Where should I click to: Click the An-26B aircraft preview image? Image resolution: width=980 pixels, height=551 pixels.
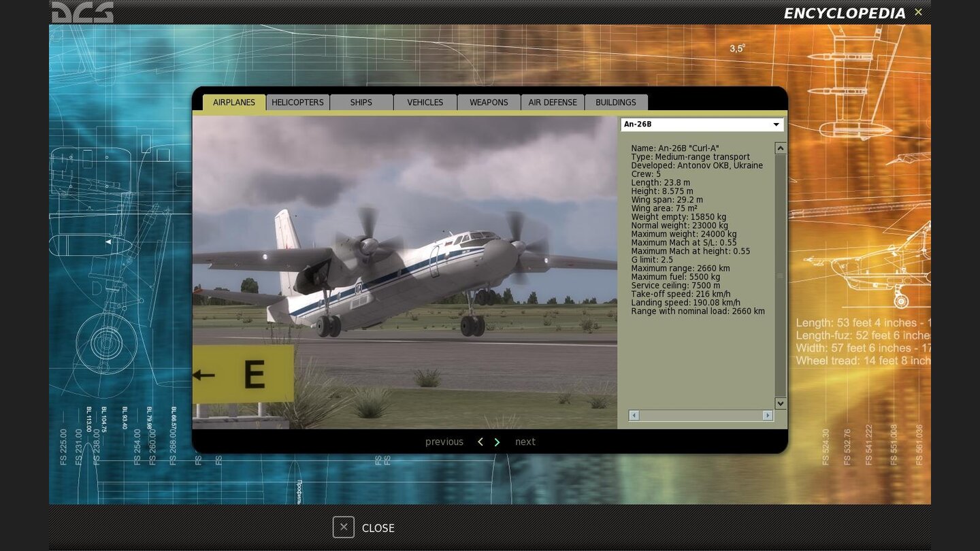(405, 272)
